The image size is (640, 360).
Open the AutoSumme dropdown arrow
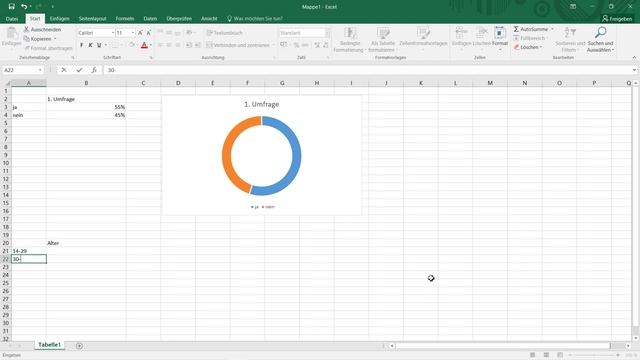point(552,29)
